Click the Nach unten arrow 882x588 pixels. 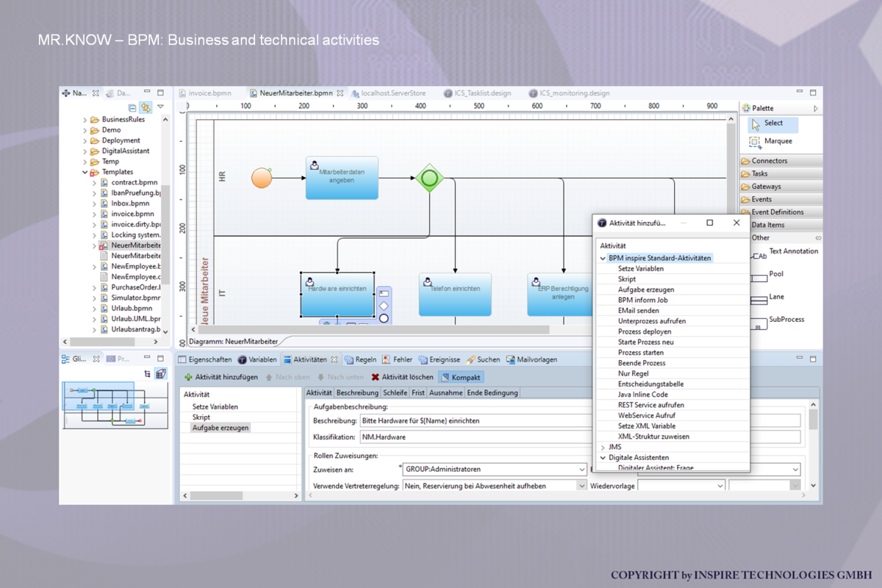(x=320, y=377)
